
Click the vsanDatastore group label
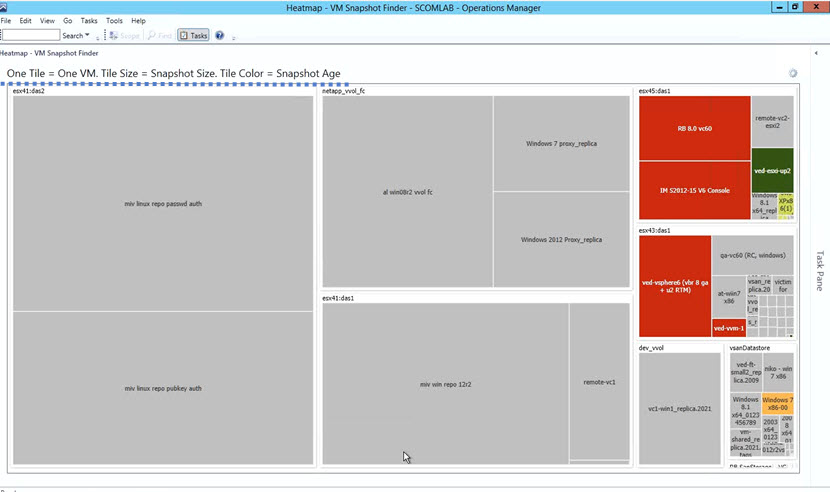(750, 348)
